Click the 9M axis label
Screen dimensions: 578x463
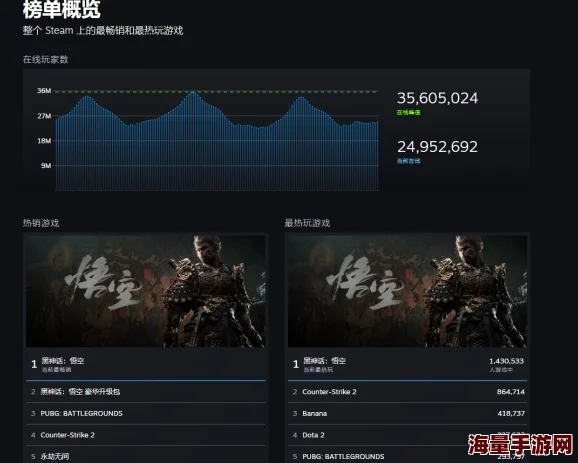pyautogui.click(x=46, y=166)
